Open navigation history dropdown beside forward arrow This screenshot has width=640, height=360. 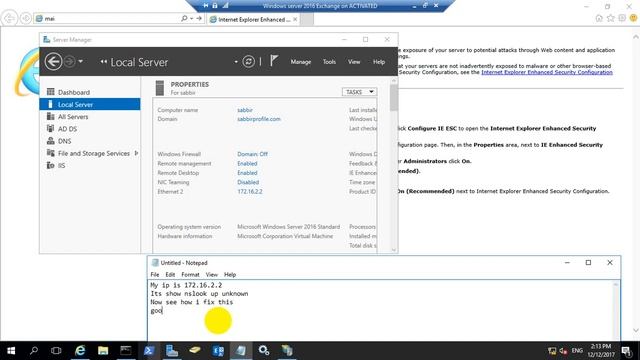pos(80,62)
